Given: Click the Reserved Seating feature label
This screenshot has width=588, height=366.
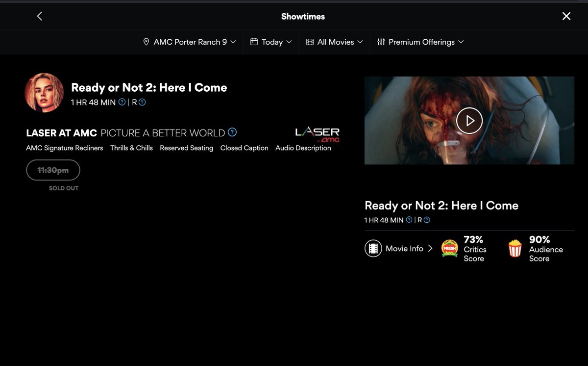Looking at the screenshot, I should (187, 148).
